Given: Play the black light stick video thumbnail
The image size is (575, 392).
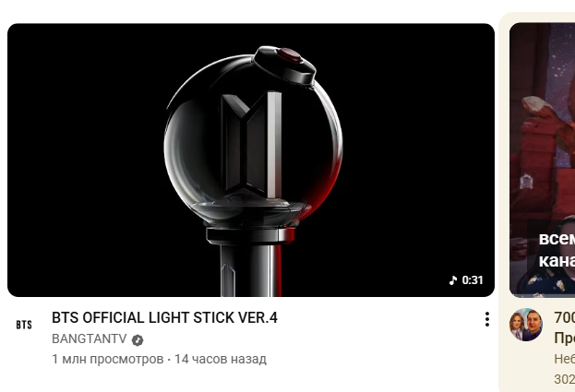Looking at the screenshot, I should click(251, 160).
